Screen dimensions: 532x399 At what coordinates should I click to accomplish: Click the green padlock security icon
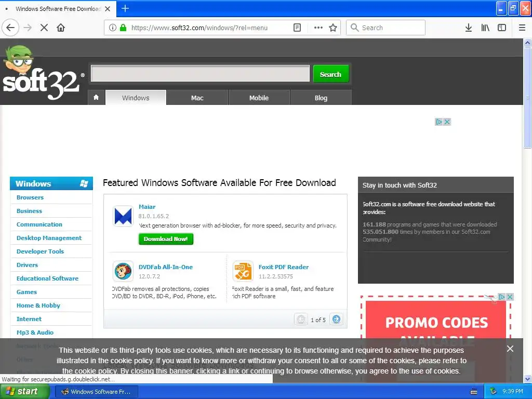click(x=123, y=28)
